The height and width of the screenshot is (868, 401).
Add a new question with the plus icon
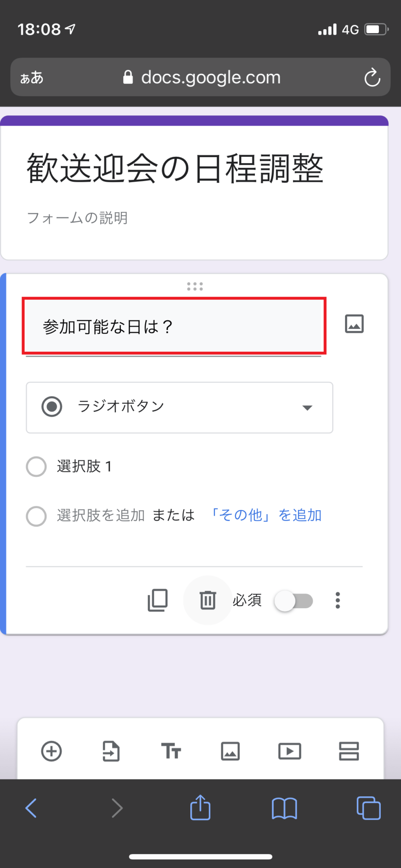tap(51, 751)
